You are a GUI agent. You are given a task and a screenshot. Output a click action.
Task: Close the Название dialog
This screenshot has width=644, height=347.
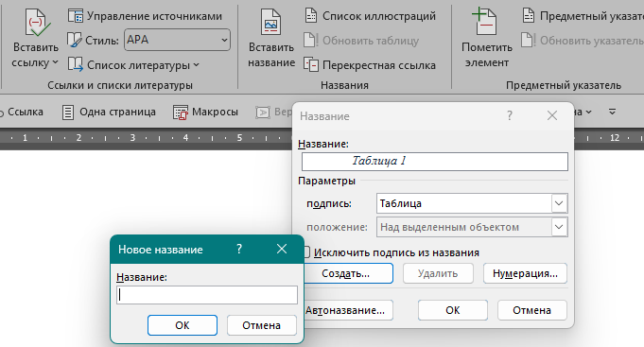[x=552, y=115]
